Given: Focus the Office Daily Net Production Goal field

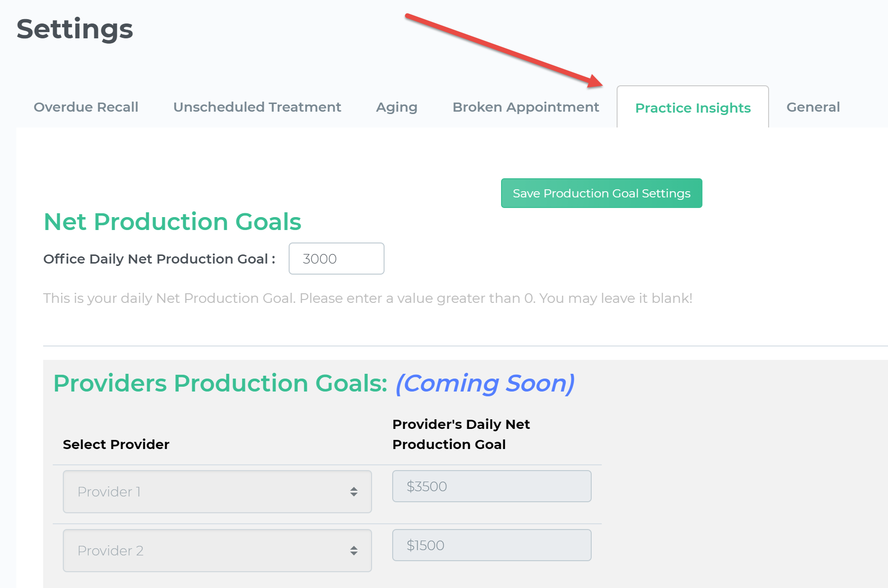Looking at the screenshot, I should pos(336,259).
